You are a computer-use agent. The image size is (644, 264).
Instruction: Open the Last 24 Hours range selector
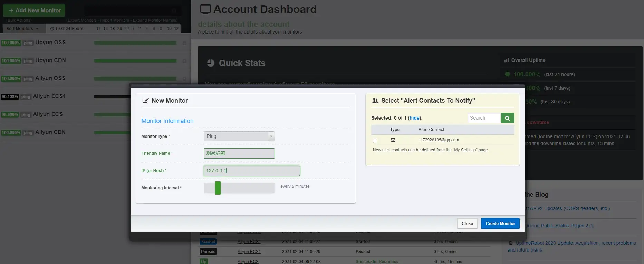[67, 29]
